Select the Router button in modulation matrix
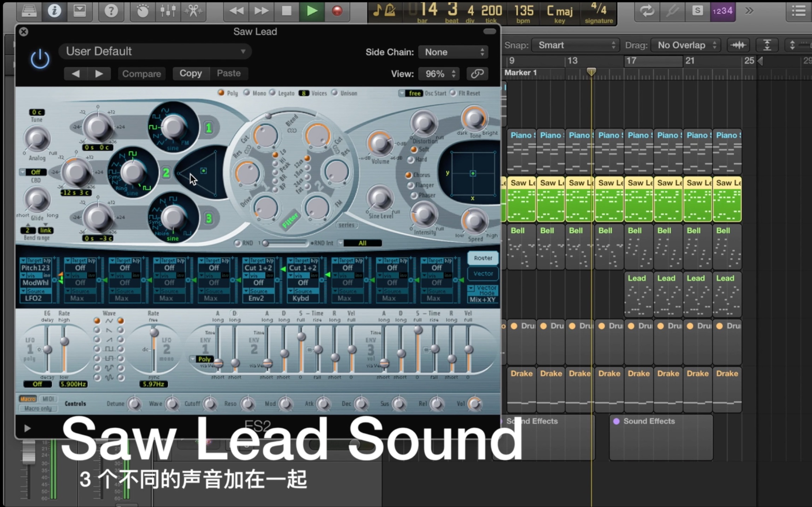Screen dimensions: 812x507 click(x=483, y=258)
